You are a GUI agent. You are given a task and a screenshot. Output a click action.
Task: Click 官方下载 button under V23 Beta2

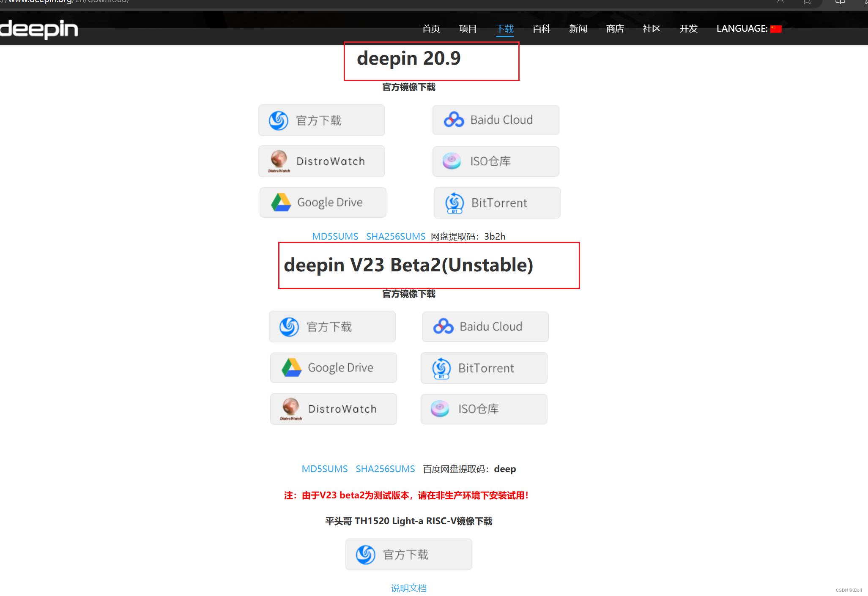click(x=332, y=327)
